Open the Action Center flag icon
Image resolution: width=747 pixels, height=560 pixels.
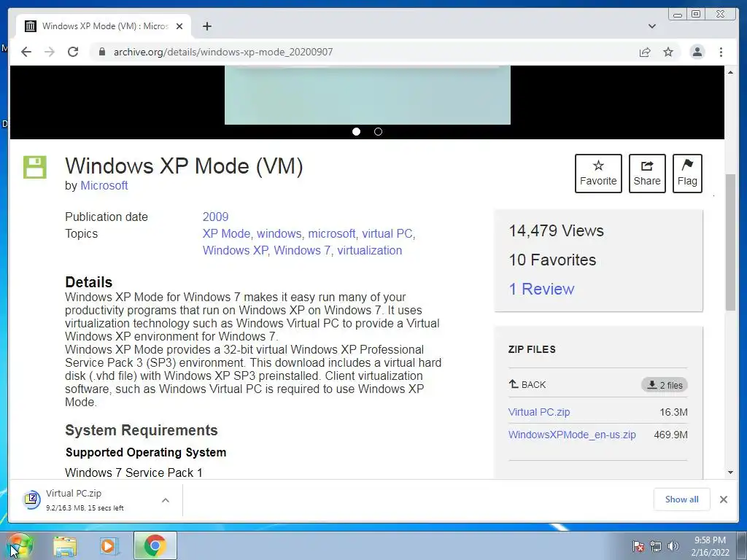click(638, 546)
